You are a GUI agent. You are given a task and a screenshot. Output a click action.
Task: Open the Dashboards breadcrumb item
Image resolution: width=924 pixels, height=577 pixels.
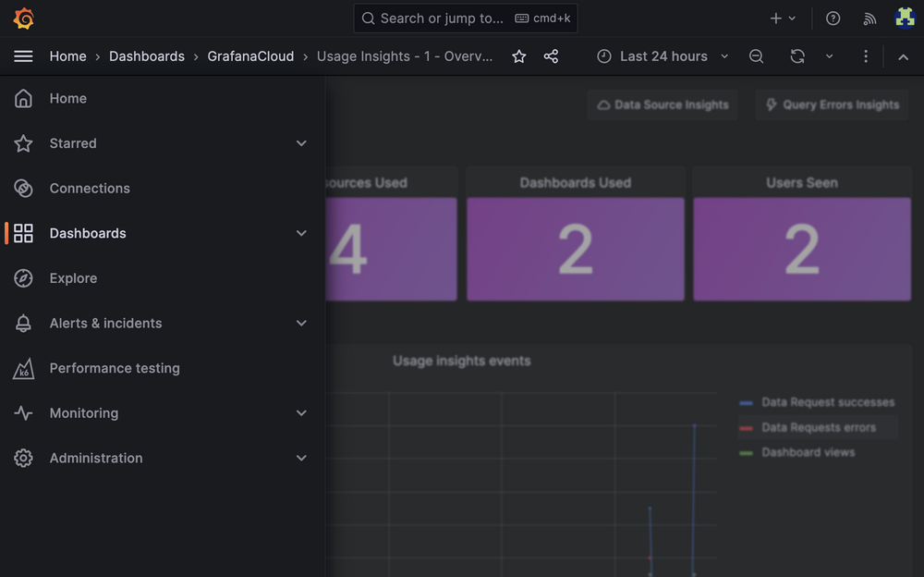tap(146, 55)
